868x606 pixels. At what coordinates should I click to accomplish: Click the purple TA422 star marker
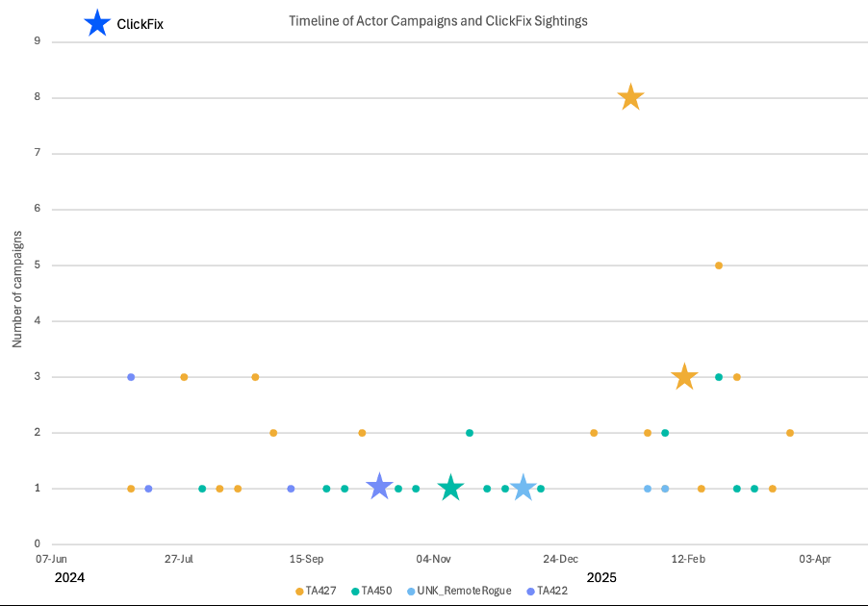coord(380,487)
